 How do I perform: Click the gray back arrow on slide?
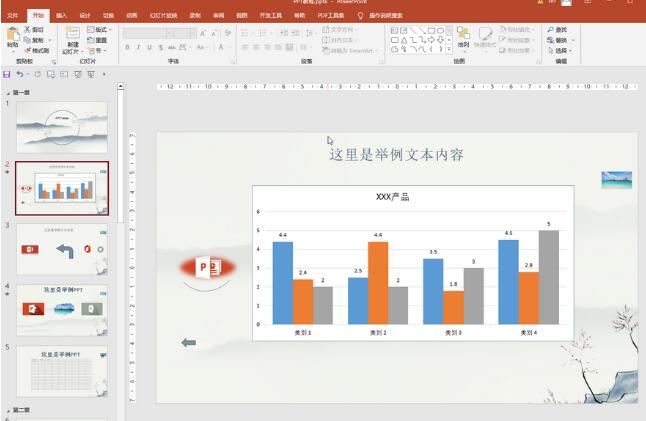click(x=189, y=342)
